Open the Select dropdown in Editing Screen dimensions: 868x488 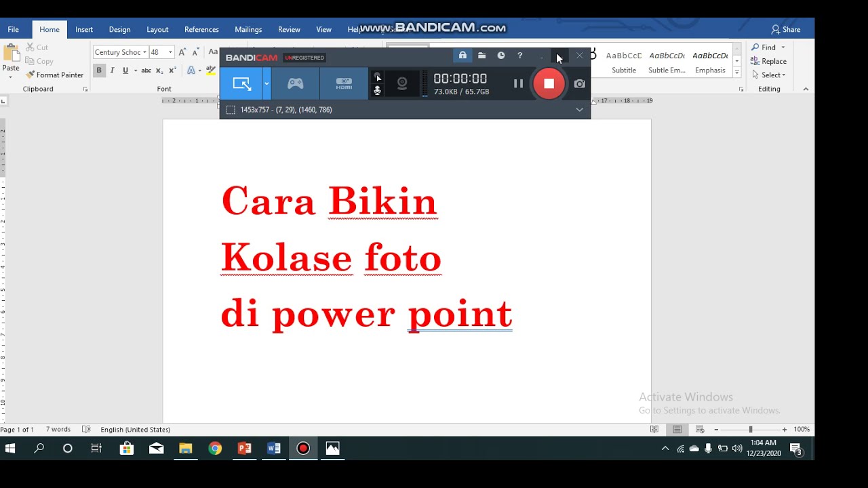click(768, 75)
